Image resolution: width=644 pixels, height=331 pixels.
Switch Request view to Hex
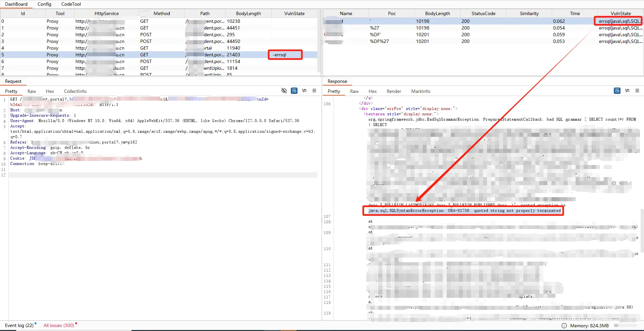coord(50,91)
